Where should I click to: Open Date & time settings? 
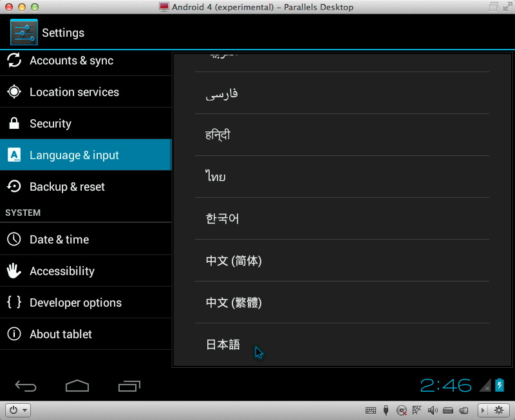[86, 239]
